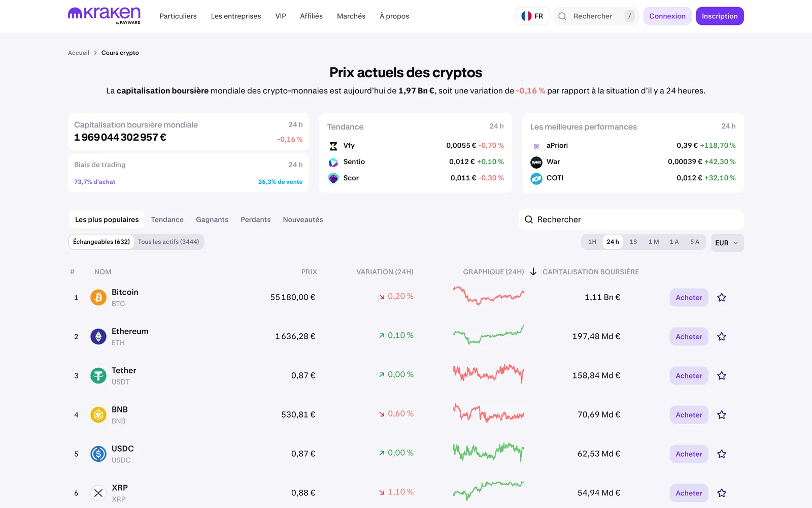Sort by the NOM column header
This screenshot has height=508, width=812.
pyautogui.click(x=103, y=272)
